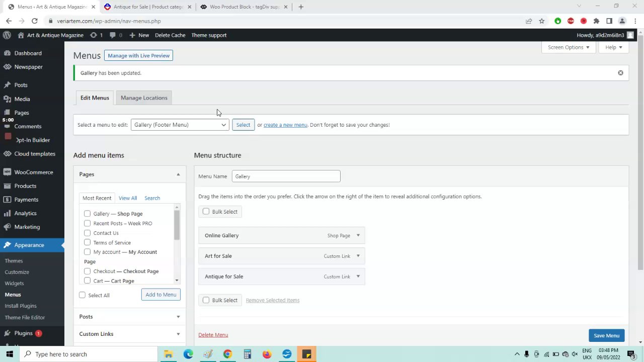The height and width of the screenshot is (362, 644).
Task: Collapse the Pages panel arrow
Action: 178,174
